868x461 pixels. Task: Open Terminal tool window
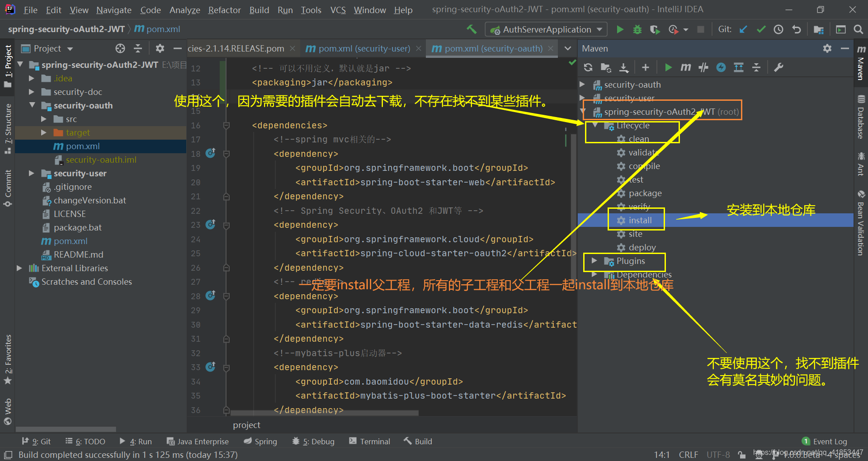point(369,442)
